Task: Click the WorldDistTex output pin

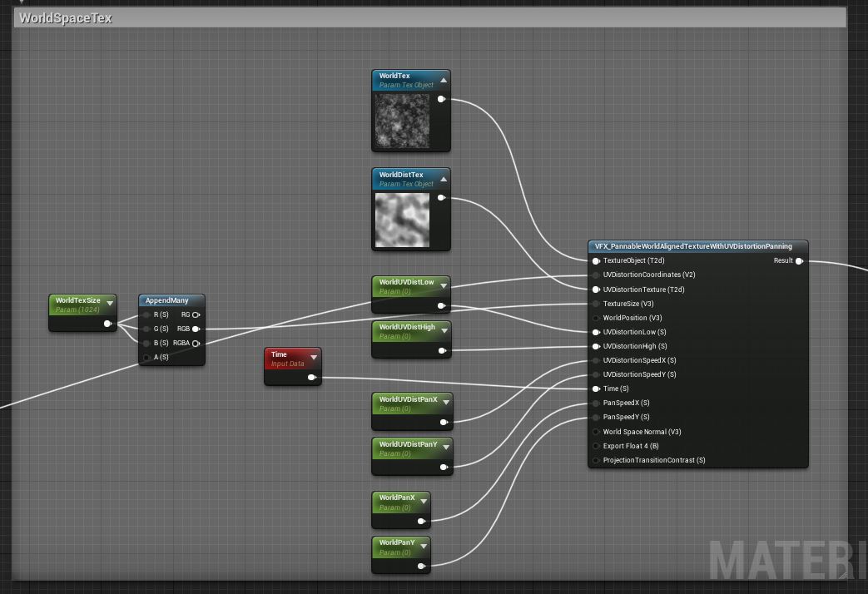Action: click(x=441, y=198)
